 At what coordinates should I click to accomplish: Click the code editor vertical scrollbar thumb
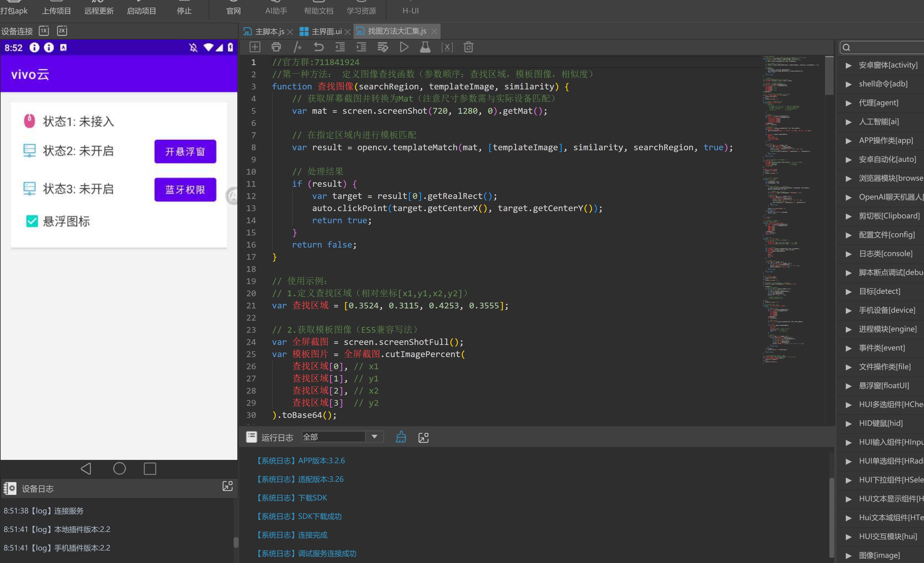pos(829,76)
